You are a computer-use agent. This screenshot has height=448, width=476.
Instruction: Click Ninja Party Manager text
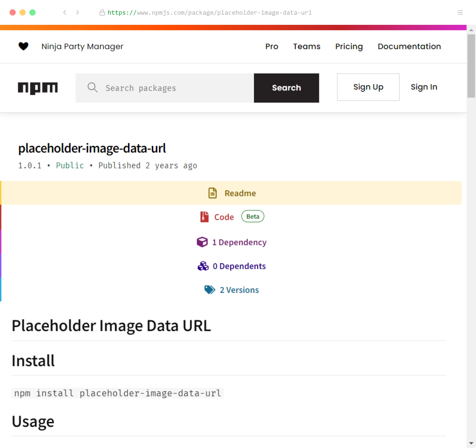(82, 46)
